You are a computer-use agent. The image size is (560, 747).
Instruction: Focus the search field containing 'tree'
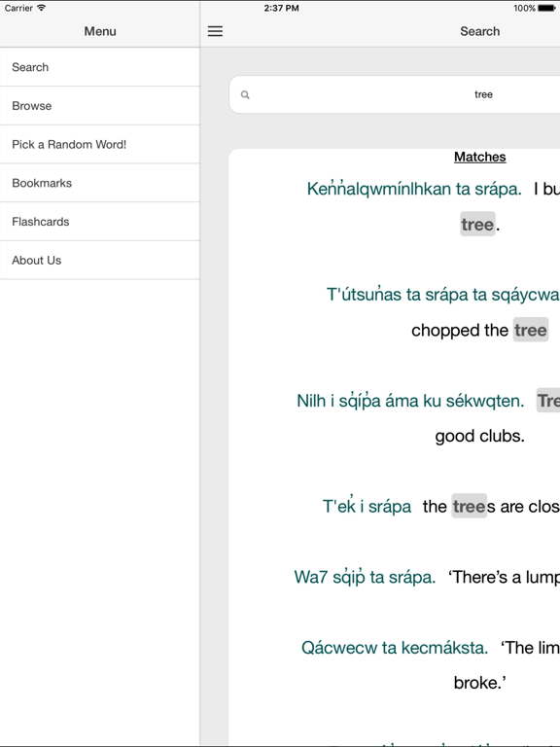[395, 94]
